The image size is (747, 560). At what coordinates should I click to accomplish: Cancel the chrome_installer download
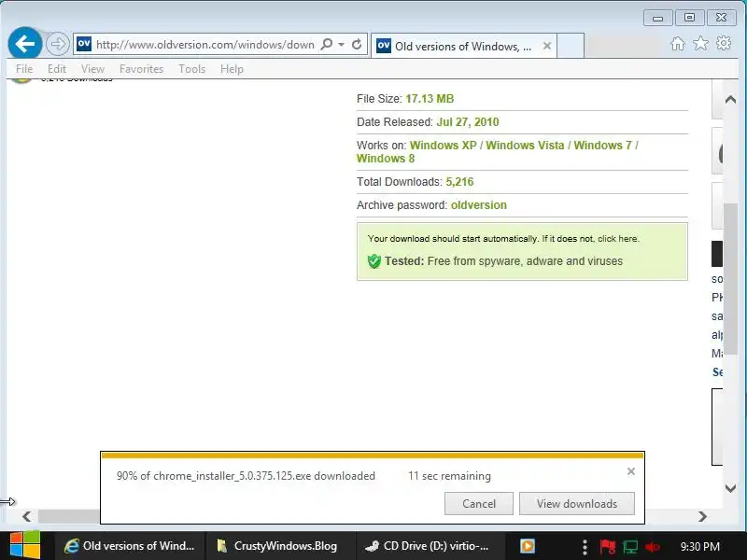[x=479, y=503]
